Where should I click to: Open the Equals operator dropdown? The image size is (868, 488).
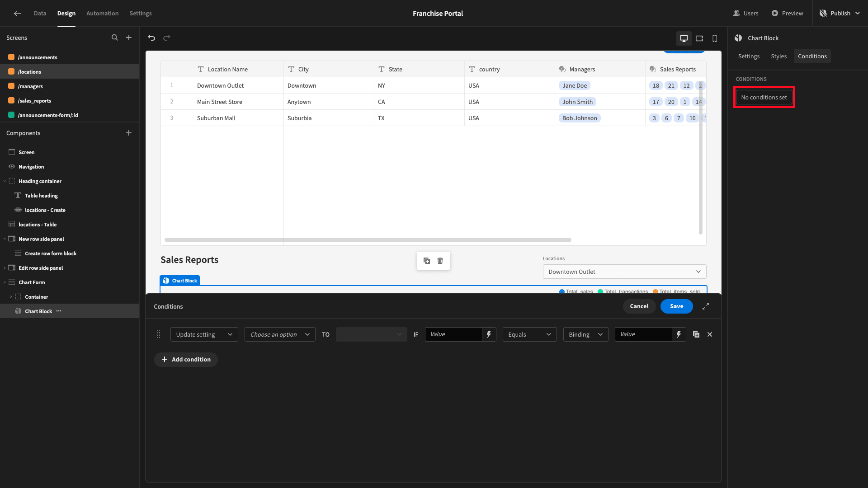click(529, 334)
